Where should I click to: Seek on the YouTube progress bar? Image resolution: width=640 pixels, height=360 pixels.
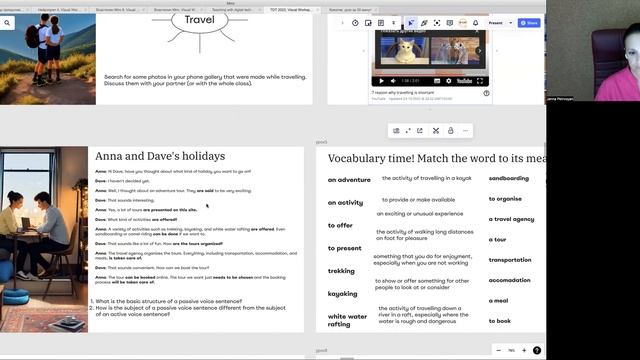pyautogui.click(x=430, y=75)
